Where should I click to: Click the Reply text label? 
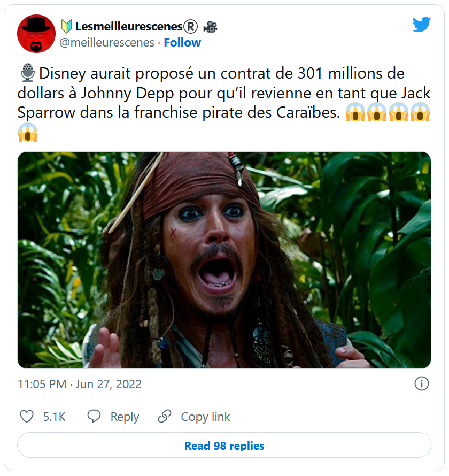coord(125,417)
